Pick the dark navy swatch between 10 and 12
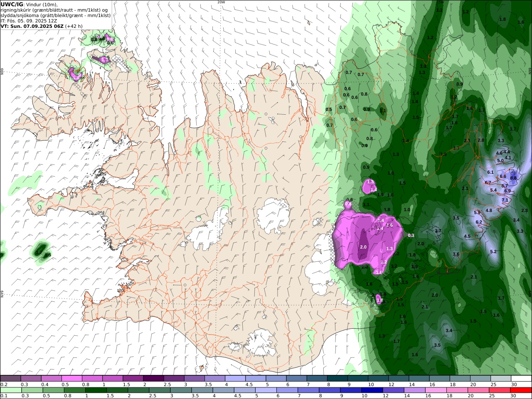Image resolution: width=532 pixels, height=399 pixels. point(372,390)
